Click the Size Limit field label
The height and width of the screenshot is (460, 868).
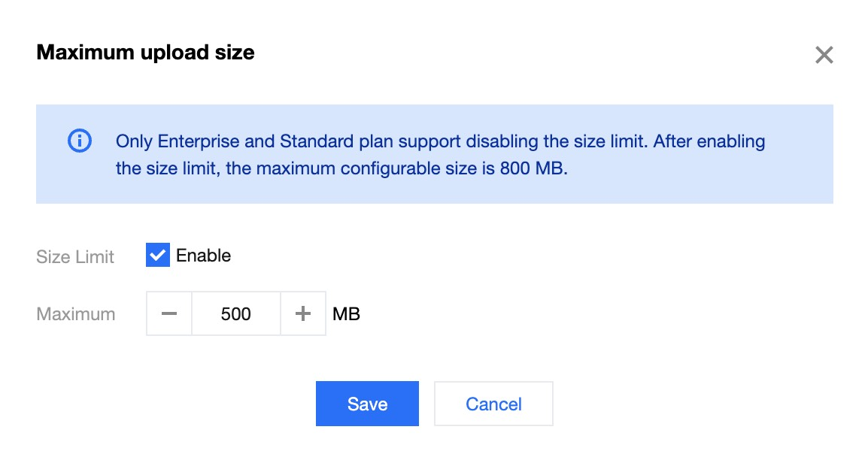[x=75, y=257]
